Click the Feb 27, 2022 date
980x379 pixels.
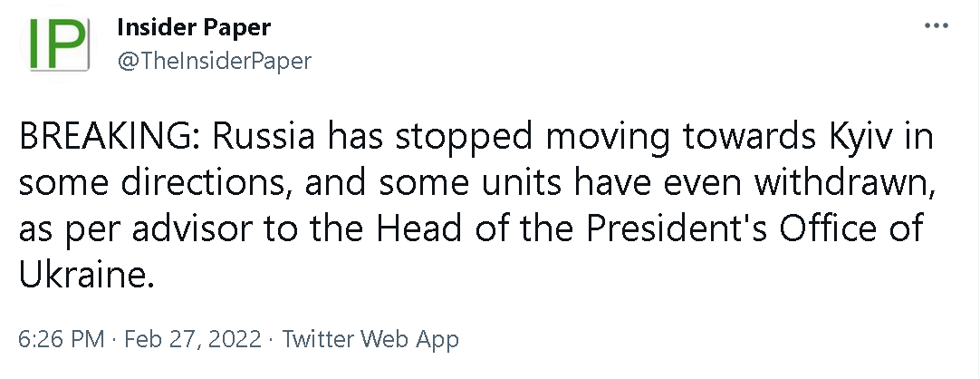(196, 340)
